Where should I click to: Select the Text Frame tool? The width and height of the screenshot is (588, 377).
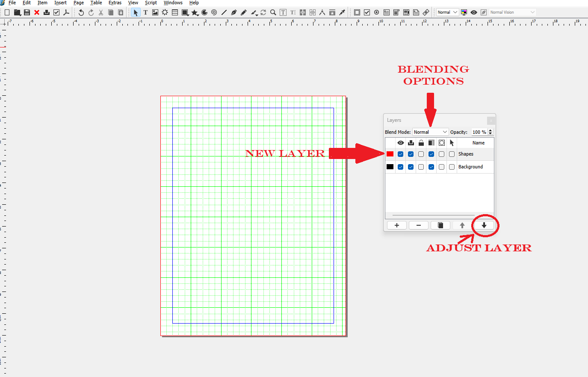pos(145,12)
